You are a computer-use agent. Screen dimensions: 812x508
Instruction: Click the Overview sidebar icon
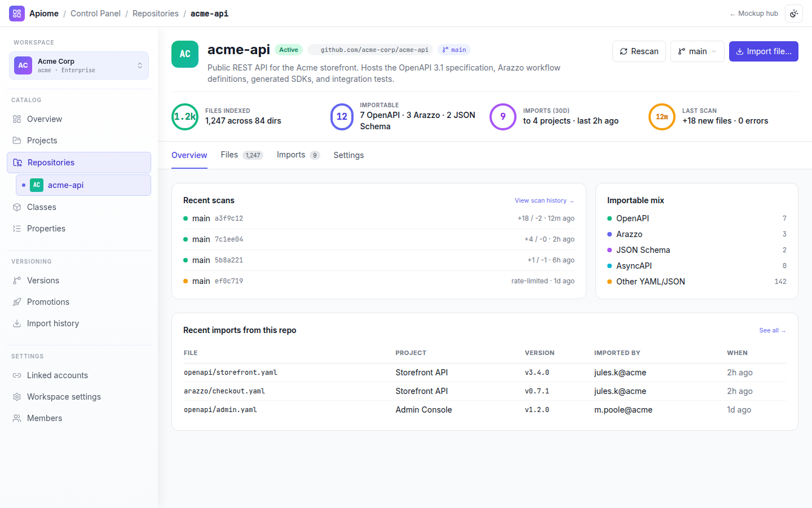pos(17,119)
